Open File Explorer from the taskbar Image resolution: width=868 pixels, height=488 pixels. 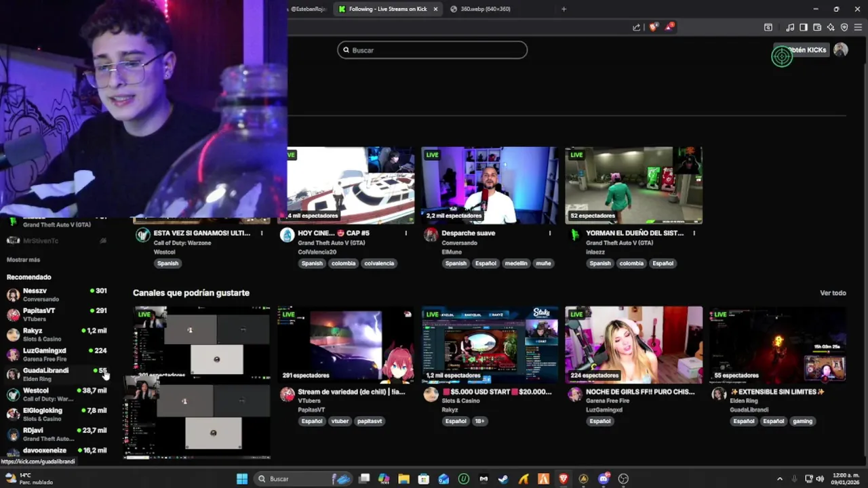(x=403, y=479)
